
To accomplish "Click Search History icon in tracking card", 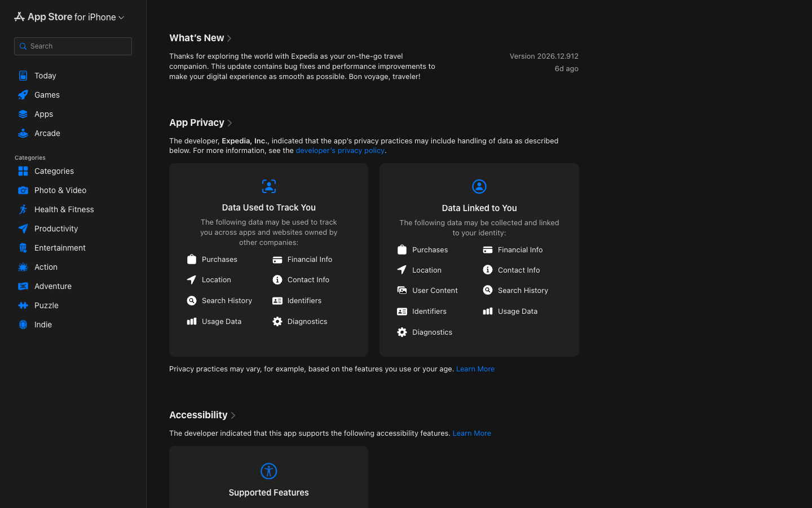I will (192, 301).
